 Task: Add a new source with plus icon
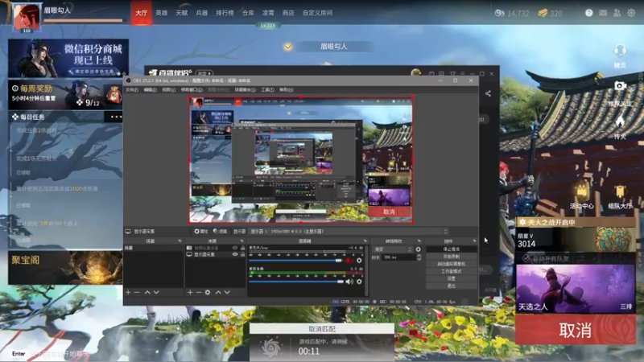[x=190, y=292]
